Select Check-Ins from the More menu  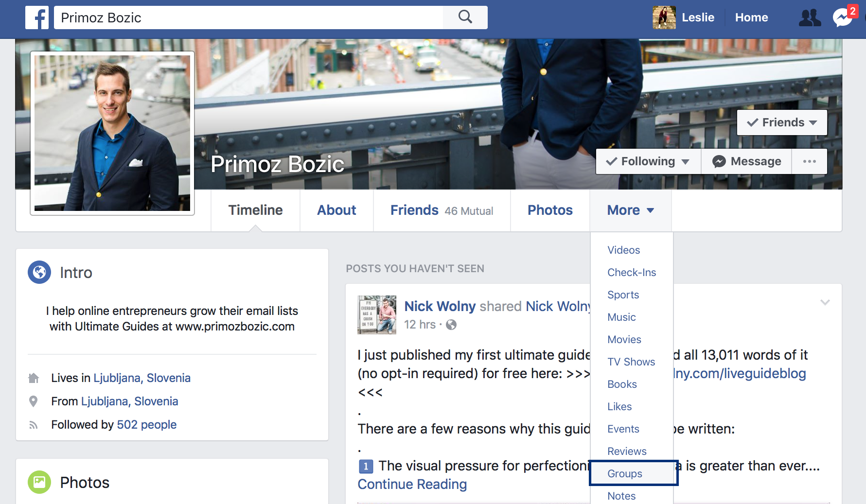(632, 272)
